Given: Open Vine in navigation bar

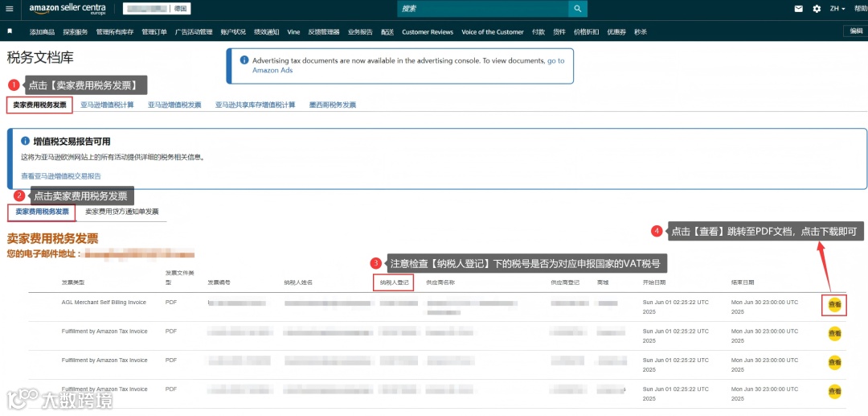Looking at the screenshot, I should coord(293,32).
